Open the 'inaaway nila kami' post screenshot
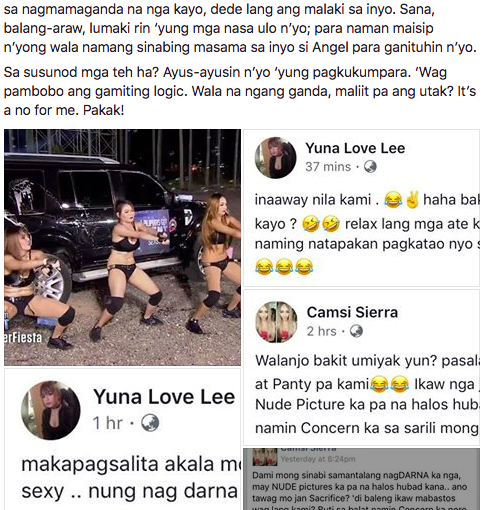This screenshot has height=510, width=486. [361, 208]
